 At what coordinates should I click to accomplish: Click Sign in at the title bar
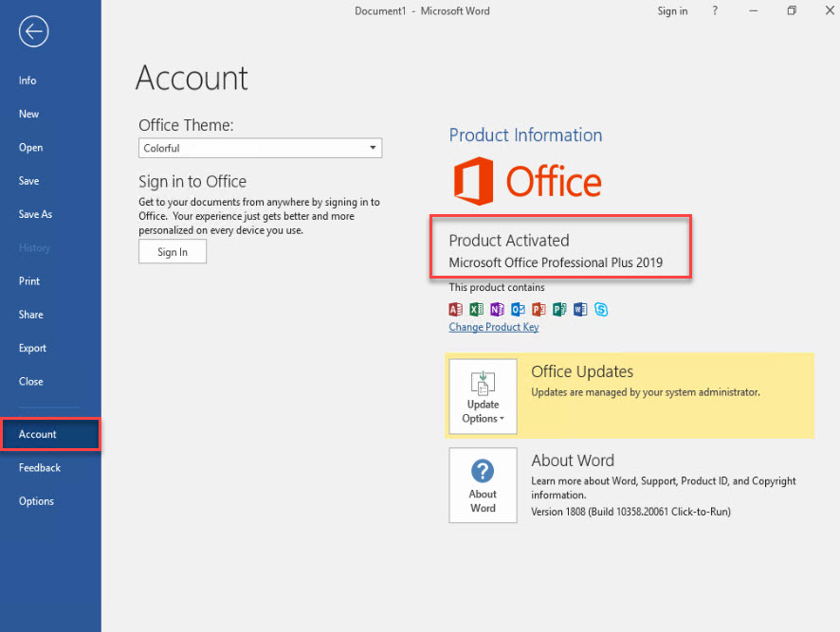pyautogui.click(x=672, y=11)
